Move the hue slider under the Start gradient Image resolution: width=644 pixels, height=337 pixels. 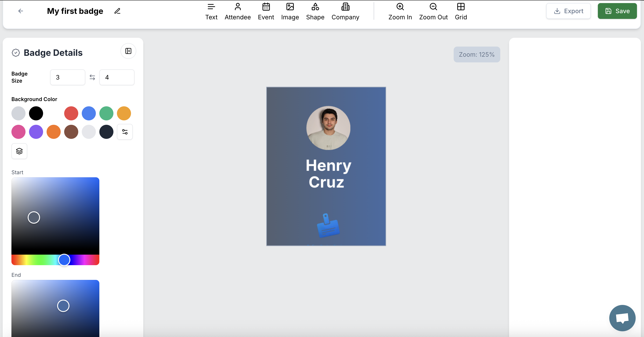tap(64, 260)
